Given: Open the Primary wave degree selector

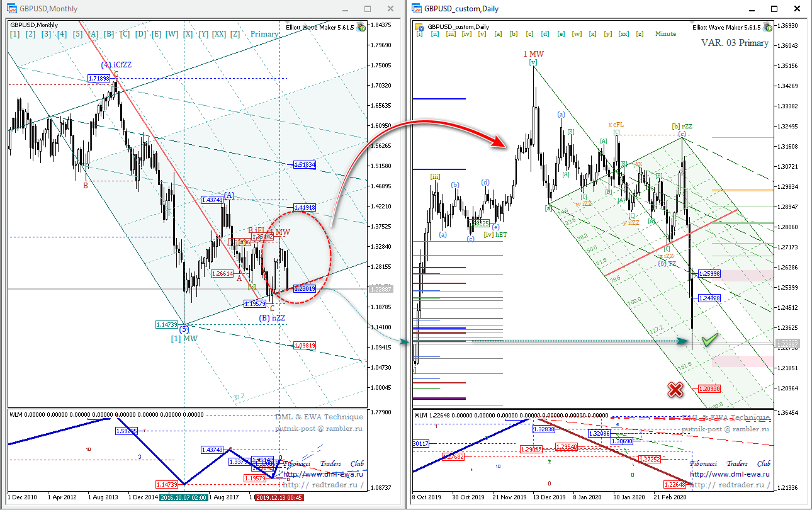Looking at the screenshot, I should click(x=264, y=34).
